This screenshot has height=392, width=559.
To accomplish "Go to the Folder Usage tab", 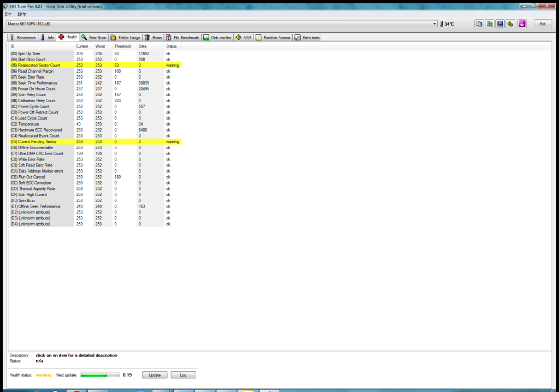I will [x=126, y=38].
